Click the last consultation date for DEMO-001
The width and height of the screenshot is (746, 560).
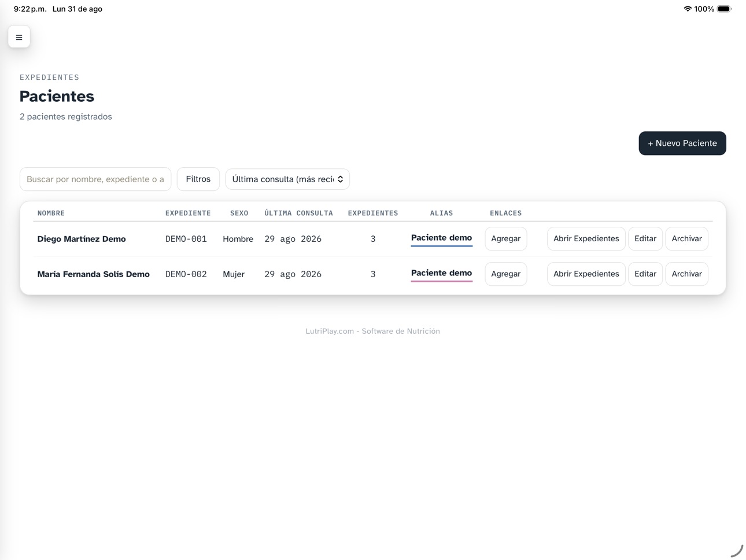coord(293,239)
